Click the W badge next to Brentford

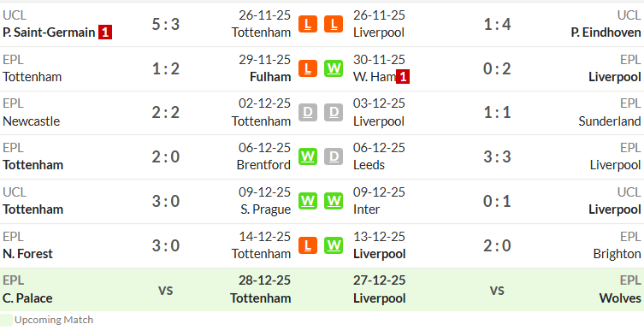tap(308, 156)
